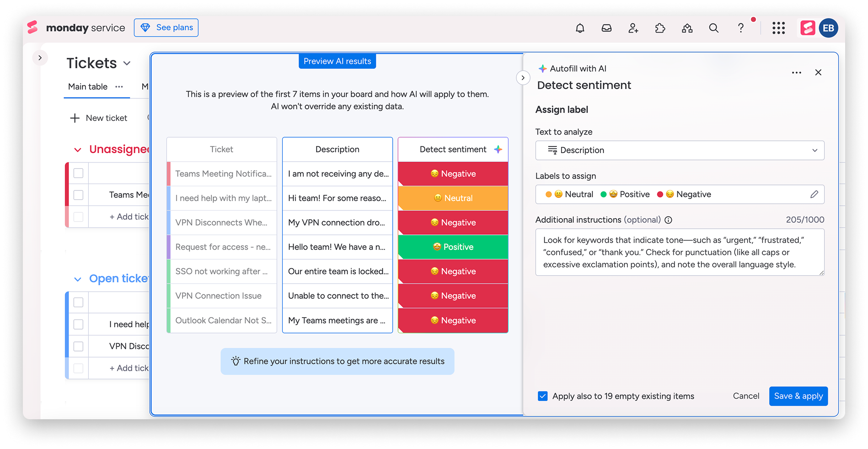Uncheck 'Apply also to 19 empty existing items'
The width and height of the screenshot is (868, 449).
click(x=543, y=396)
